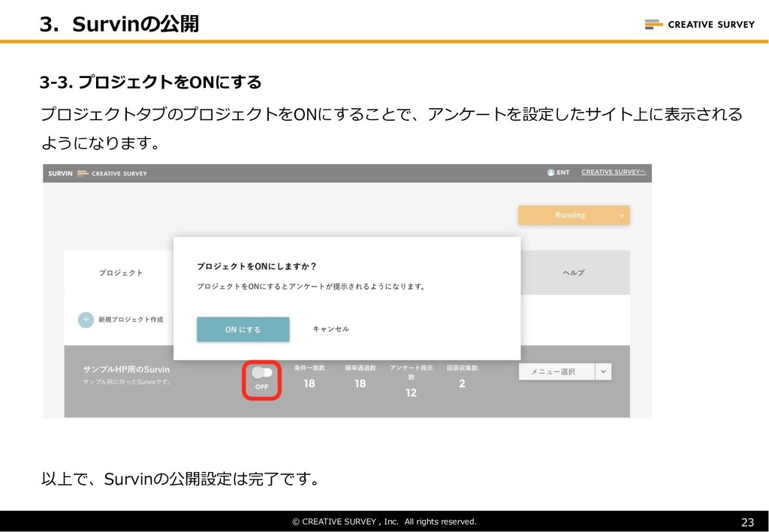This screenshot has height=532, width=769.
Task: Expand the chevron beside メニュー選択
Action: click(603, 371)
